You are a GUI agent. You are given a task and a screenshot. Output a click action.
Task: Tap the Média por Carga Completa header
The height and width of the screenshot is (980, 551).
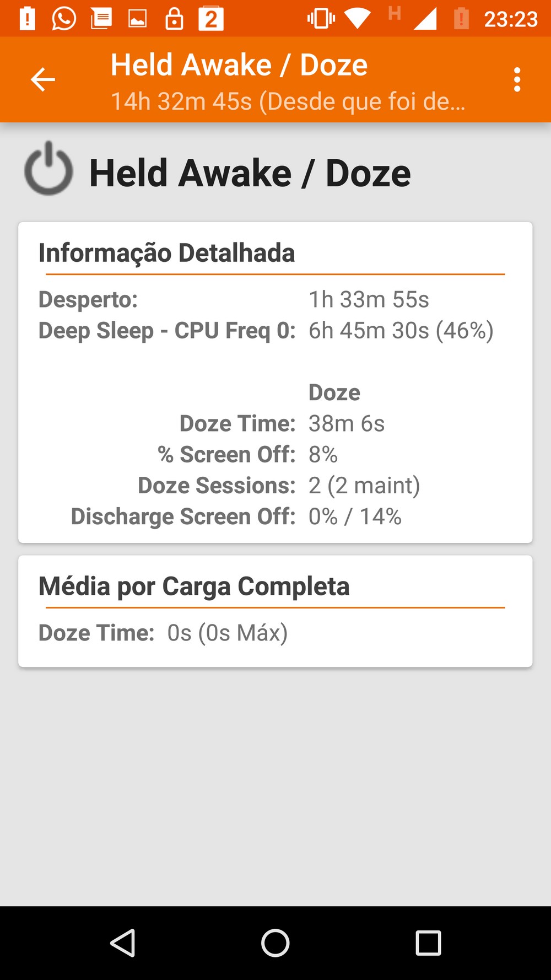pos(194,586)
